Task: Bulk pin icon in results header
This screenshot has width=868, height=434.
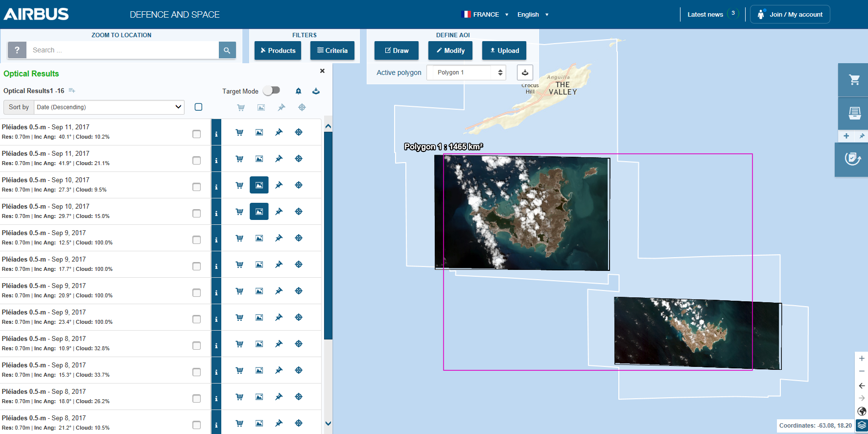Action: tap(282, 107)
